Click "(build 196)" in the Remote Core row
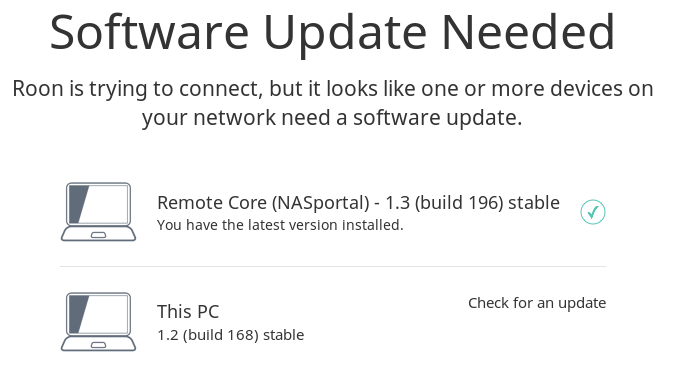 [x=459, y=203]
